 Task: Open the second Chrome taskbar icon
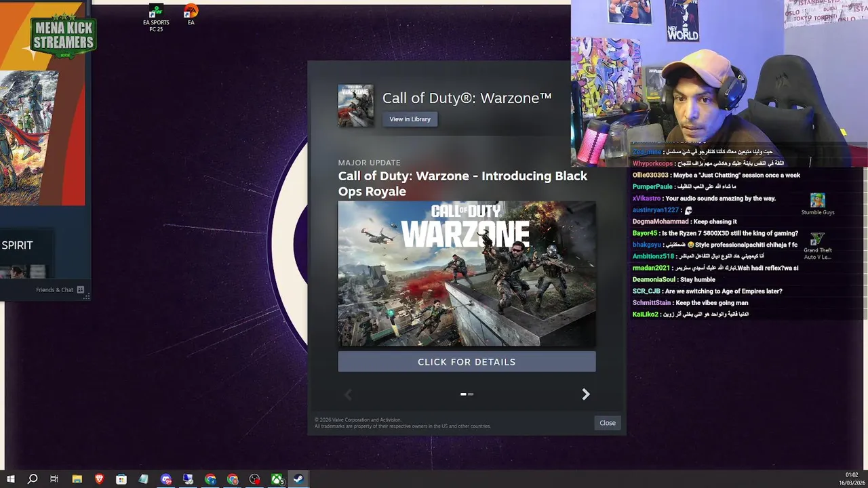pyautogui.click(x=233, y=479)
